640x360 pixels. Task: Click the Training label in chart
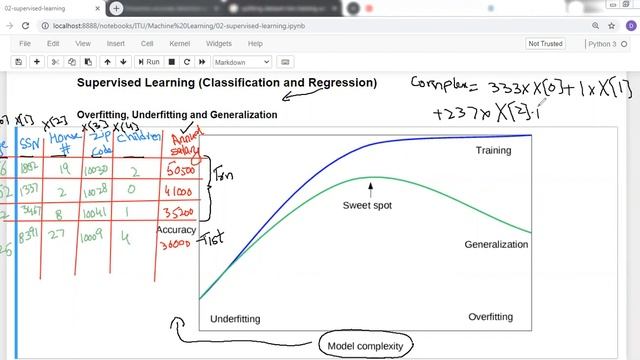point(493,151)
